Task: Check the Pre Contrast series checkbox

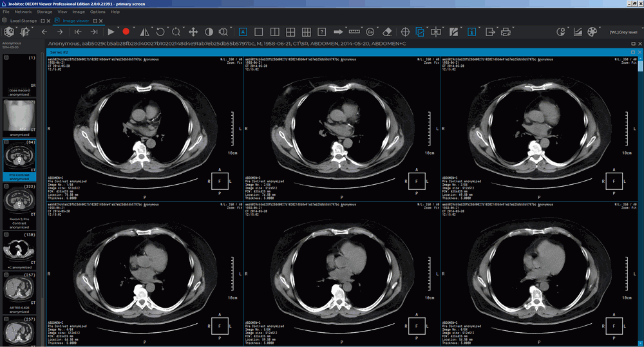Action: [x=6, y=142]
